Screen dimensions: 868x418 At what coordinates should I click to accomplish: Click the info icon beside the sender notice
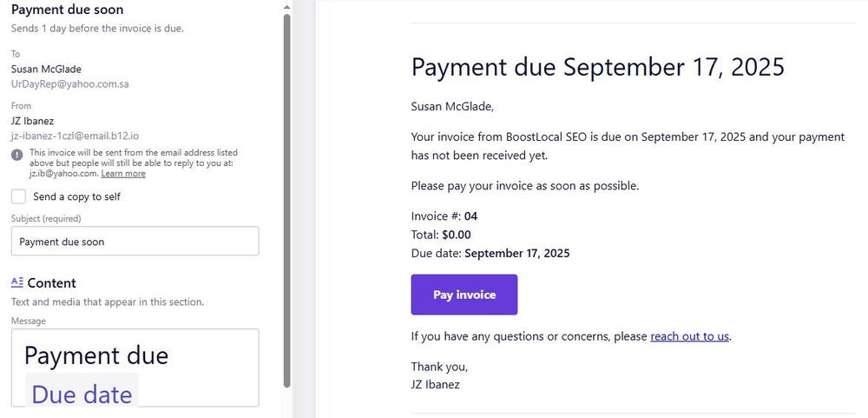coord(17,154)
